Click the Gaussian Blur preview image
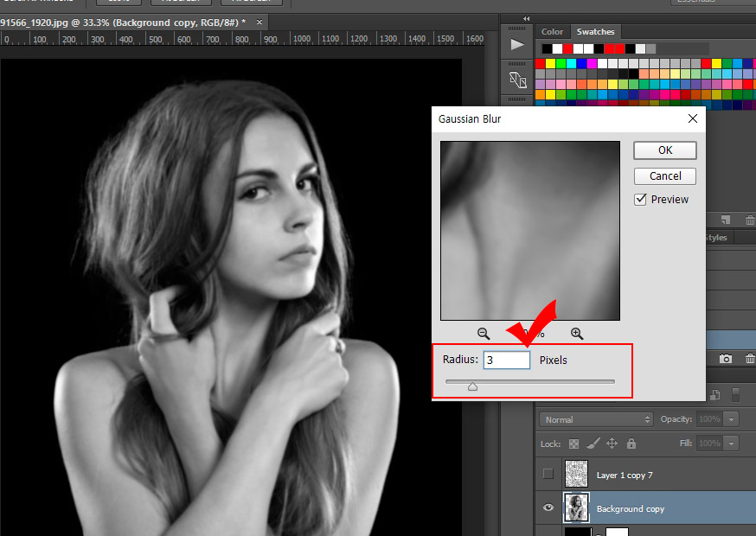This screenshot has height=536, width=756. click(530, 231)
